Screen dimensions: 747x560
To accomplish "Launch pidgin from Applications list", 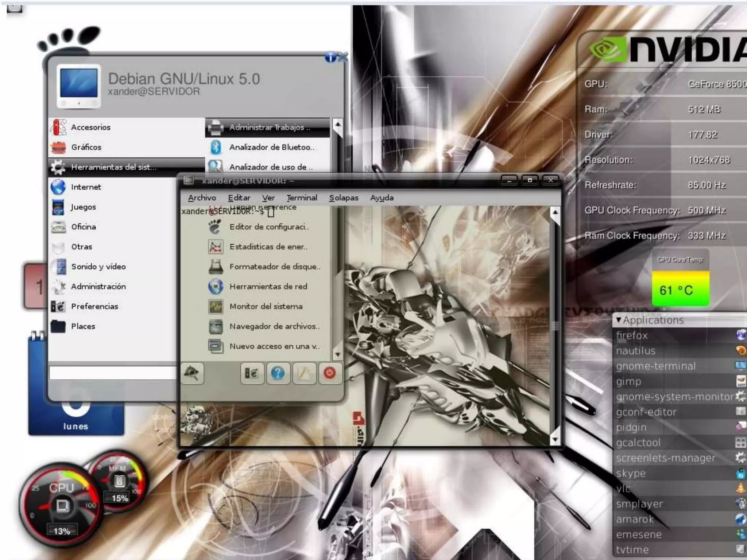I will pos(681,427).
